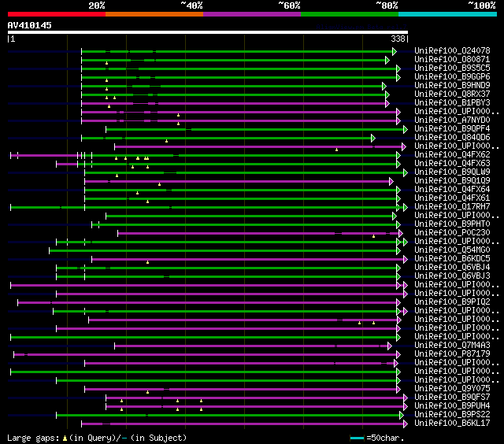Image resolution: width=504 pixels, height=444 pixels.
Task: Click the cyan 50char scale bar
Action: coord(357,438)
